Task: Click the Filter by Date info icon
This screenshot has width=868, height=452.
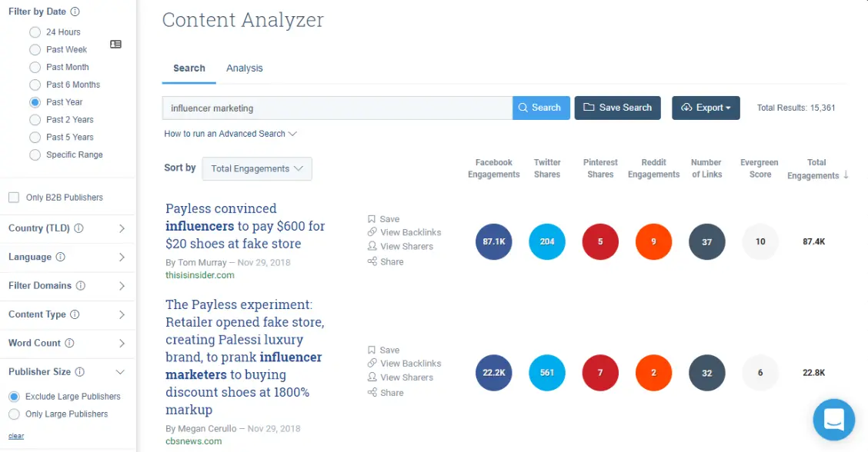Action: (75, 12)
